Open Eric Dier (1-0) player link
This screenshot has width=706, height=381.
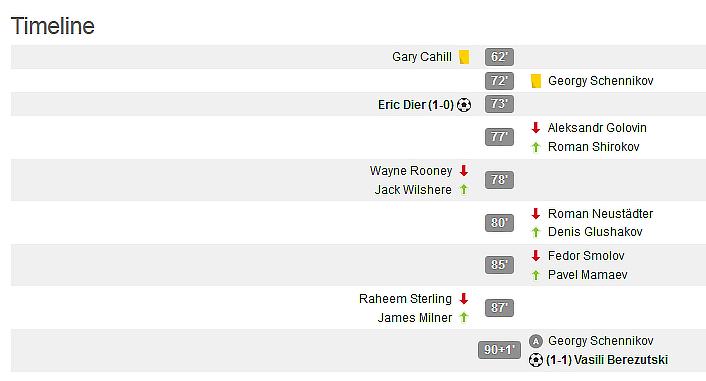click(416, 105)
